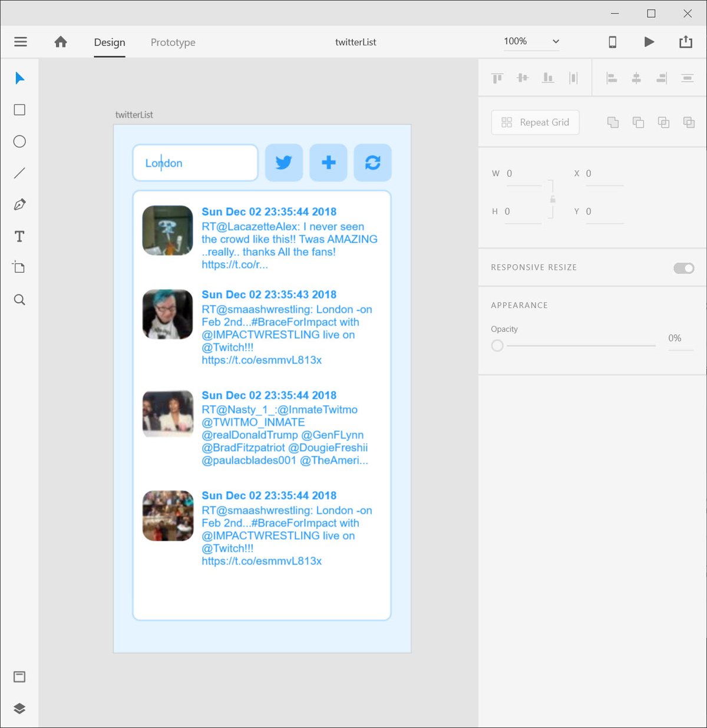707x728 pixels.
Task: Click the Align Top icon
Action: click(497, 77)
